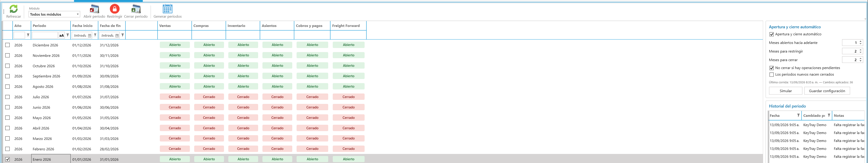Image resolution: width=868 pixels, height=163 pixels.
Task: Click the Abrir periodo calendar icon
Action: [94, 9]
